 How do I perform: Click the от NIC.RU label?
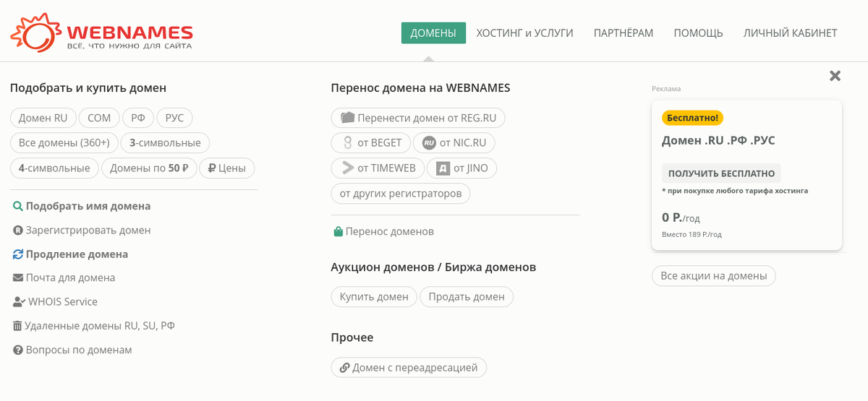(463, 143)
